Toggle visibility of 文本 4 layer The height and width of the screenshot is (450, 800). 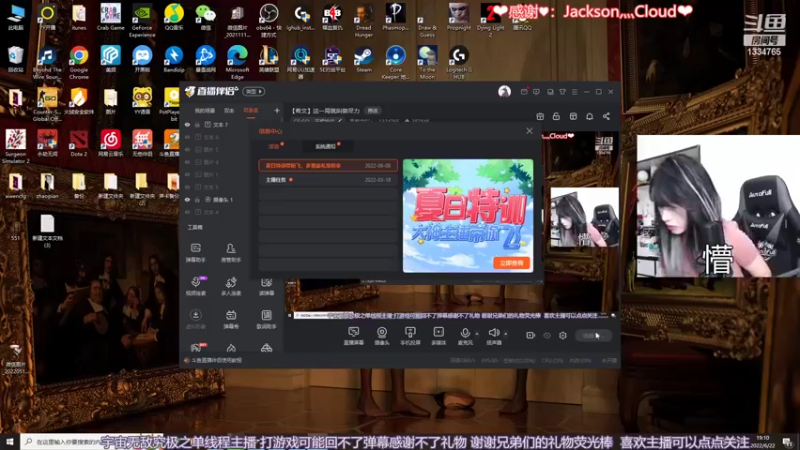[x=187, y=212]
